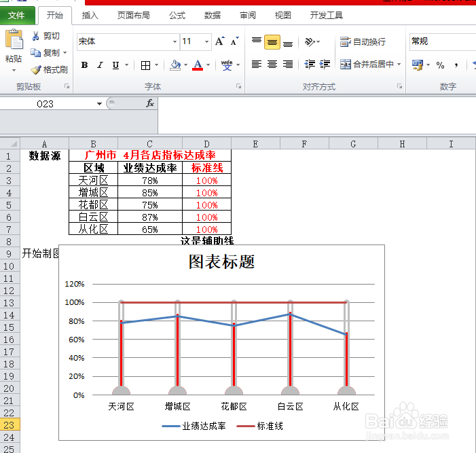Open font color dropdown arrow
Image resolution: width=476 pixels, height=453 pixels.
[208, 65]
